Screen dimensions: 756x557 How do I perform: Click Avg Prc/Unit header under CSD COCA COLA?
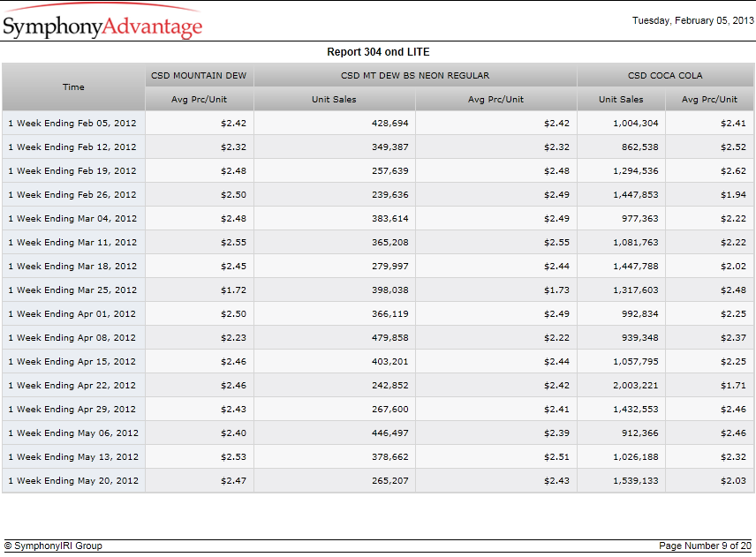coord(709,99)
